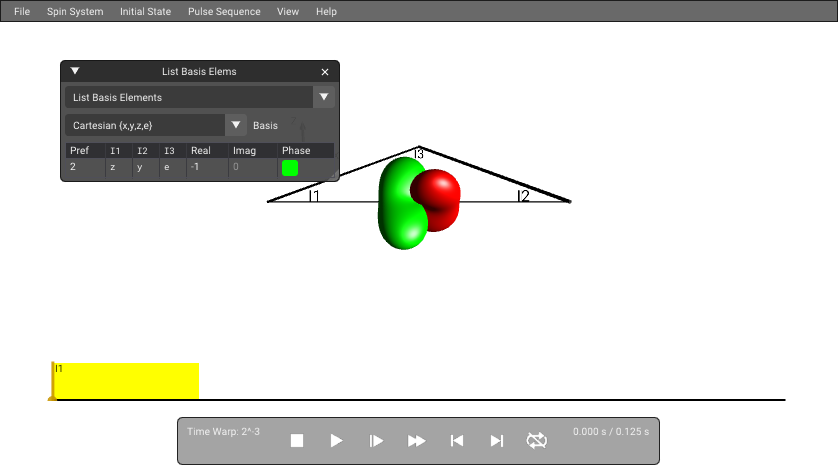Click the fast forward icon
Image resolution: width=838 pixels, height=465 pixels.
[416, 440]
